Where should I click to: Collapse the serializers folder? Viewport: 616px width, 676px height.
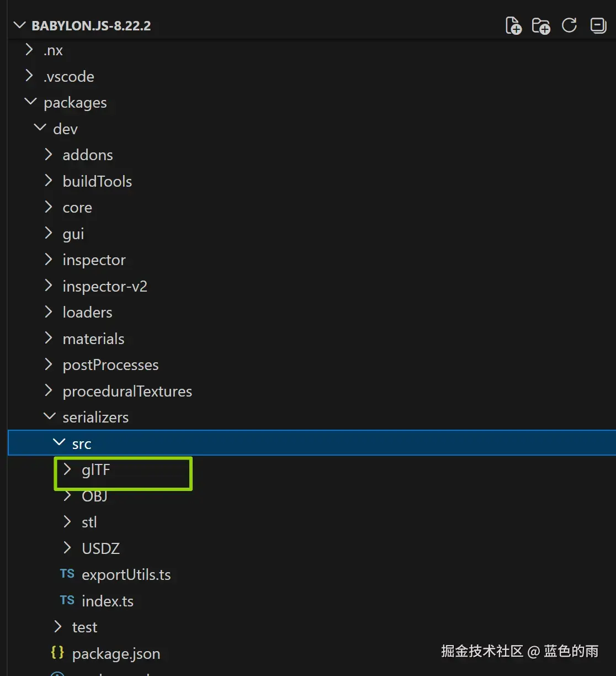click(49, 417)
